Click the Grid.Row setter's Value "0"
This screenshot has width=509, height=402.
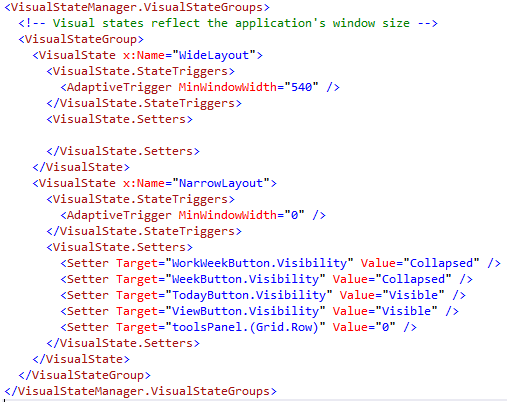(385, 327)
